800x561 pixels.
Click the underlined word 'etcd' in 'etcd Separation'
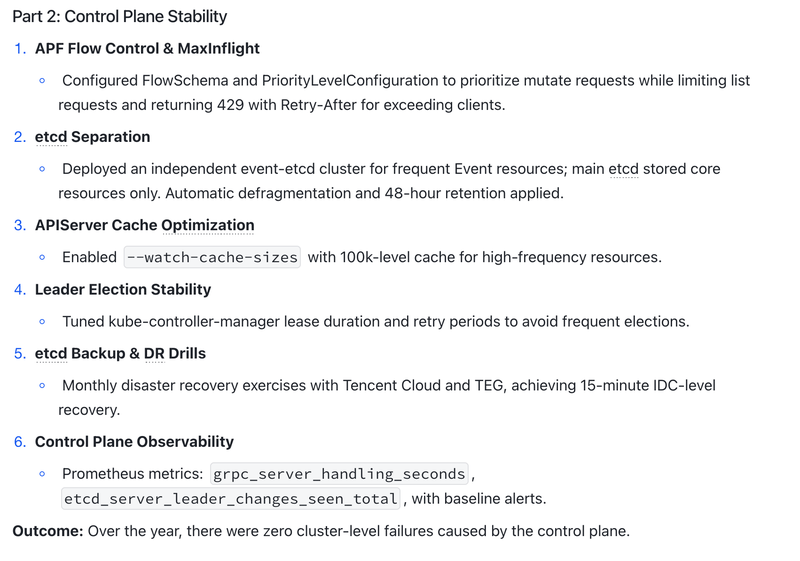pos(51,137)
